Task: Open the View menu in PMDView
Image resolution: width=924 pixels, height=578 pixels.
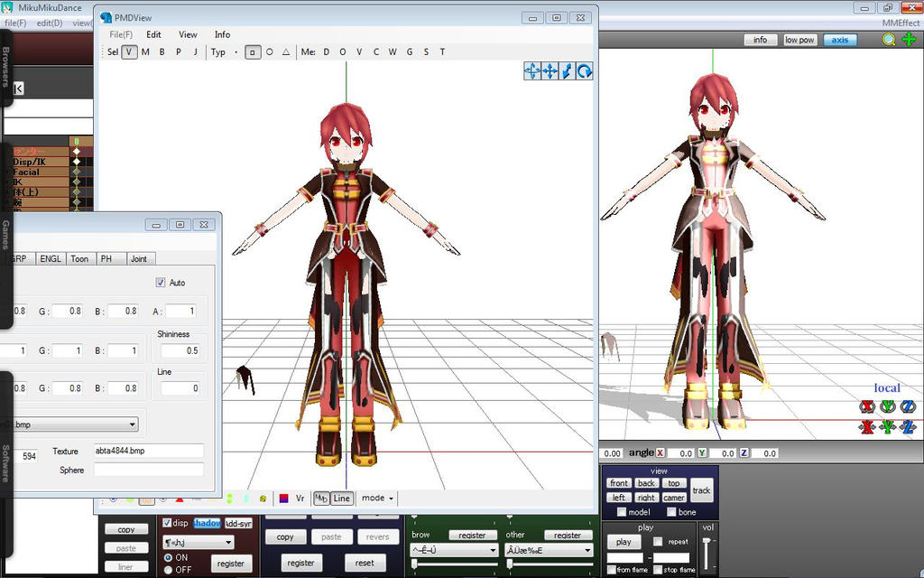Action: [188, 35]
